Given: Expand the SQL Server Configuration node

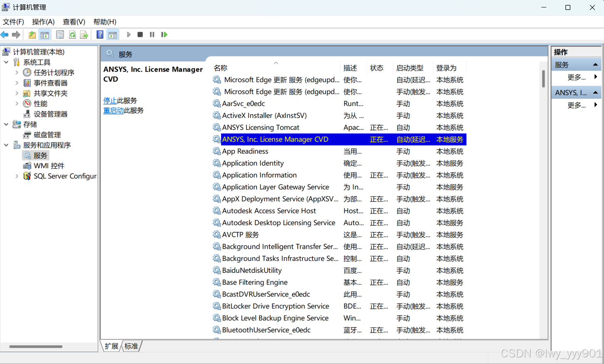Looking at the screenshot, I should pos(17,176).
